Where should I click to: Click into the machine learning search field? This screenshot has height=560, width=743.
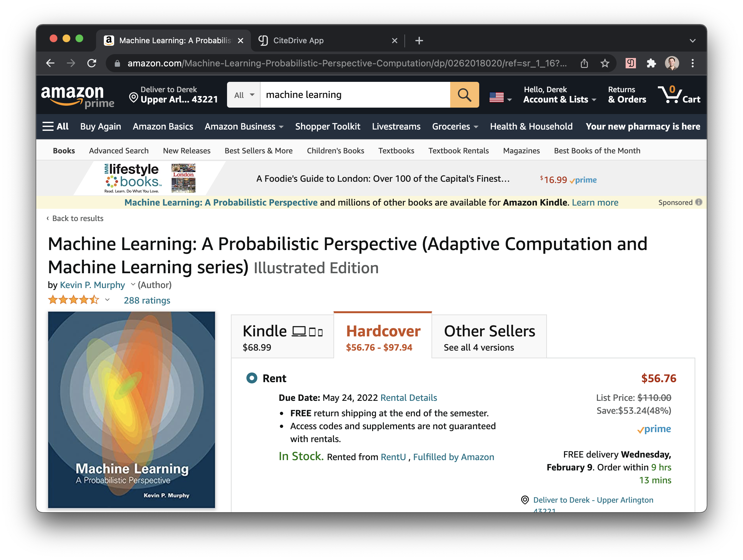[x=355, y=95]
